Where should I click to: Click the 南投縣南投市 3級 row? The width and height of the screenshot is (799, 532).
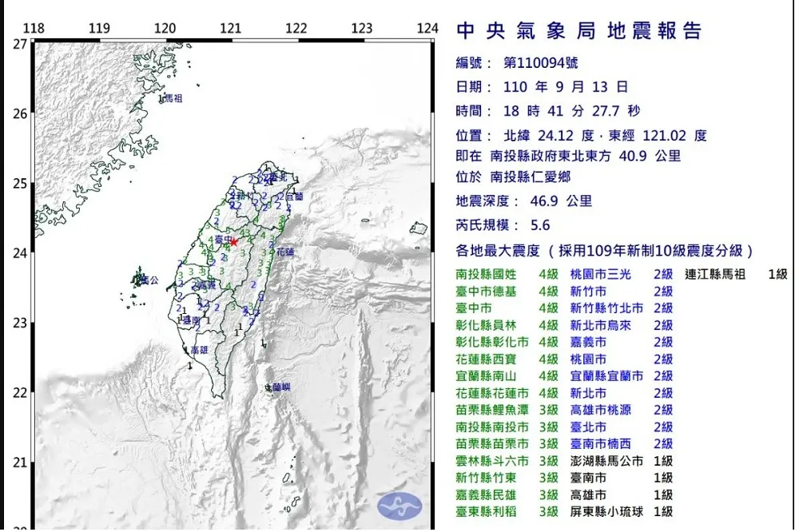coord(507,427)
